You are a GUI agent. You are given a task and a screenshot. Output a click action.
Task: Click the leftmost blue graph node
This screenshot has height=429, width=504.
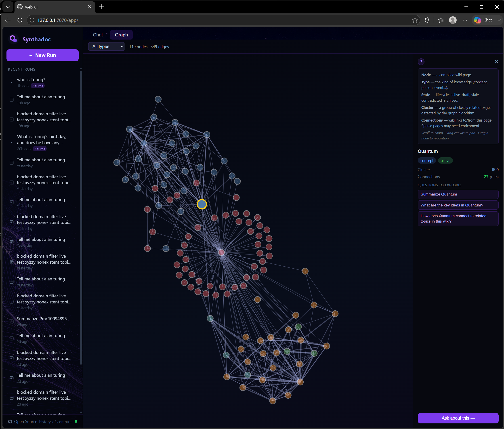[x=117, y=162]
